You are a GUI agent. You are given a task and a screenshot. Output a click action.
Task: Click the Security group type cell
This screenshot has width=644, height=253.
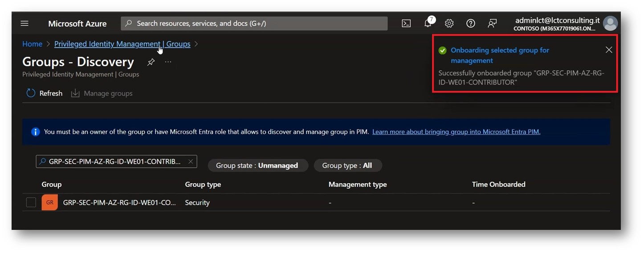pos(197,202)
